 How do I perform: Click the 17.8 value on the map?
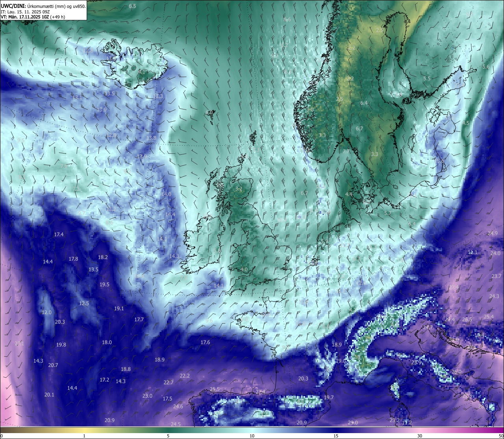point(73,259)
